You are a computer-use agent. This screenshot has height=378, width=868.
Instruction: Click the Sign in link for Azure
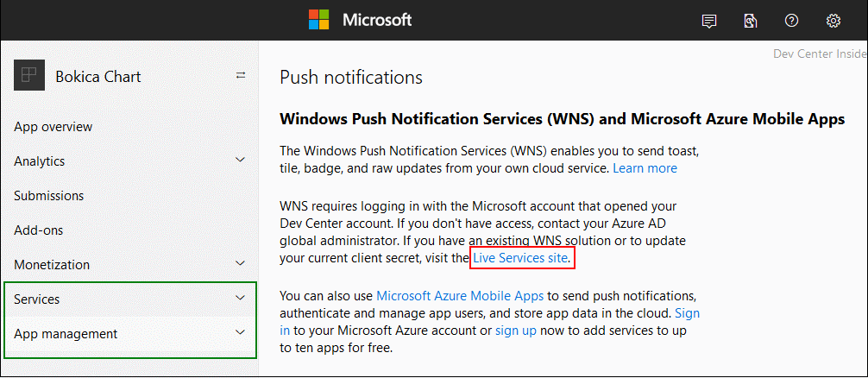click(x=687, y=313)
